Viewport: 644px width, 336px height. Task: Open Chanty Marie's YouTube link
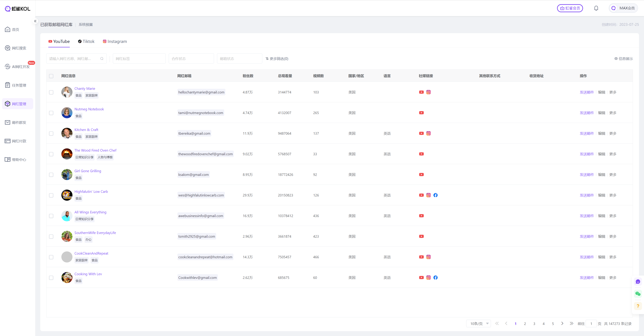point(421,92)
